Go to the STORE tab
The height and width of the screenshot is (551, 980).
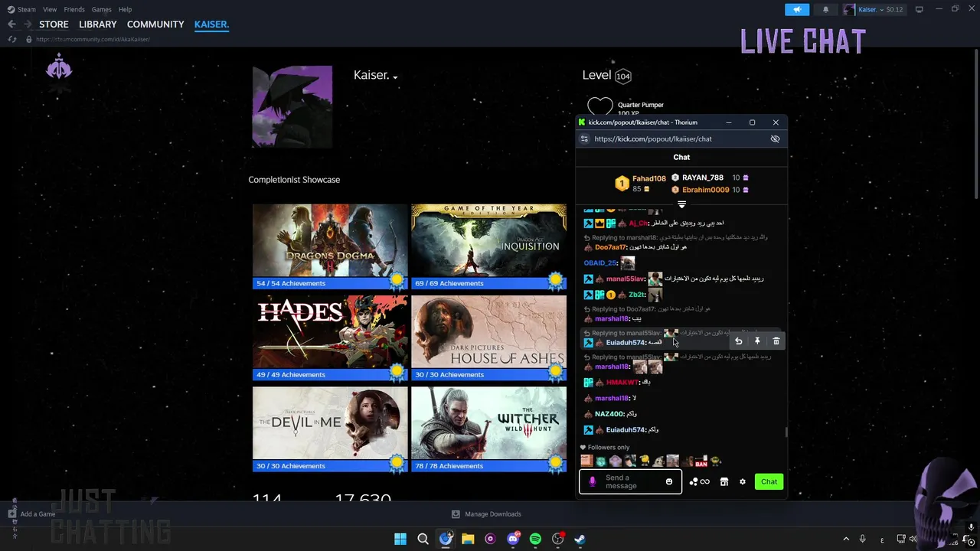point(54,24)
